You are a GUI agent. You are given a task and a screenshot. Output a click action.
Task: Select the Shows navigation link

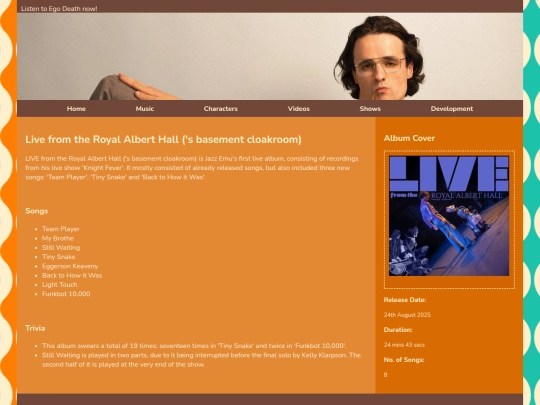click(370, 109)
